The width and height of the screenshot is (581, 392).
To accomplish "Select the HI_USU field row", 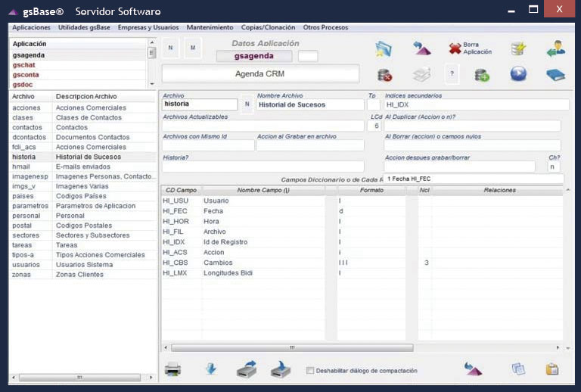I will pyautogui.click(x=362, y=201).
